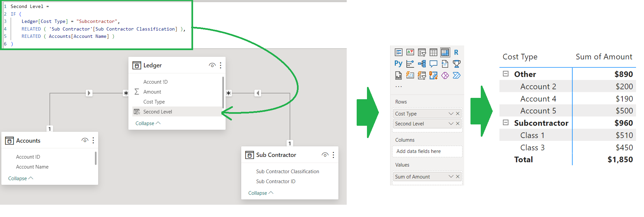The height and width of the screenshot is (217, 644).
Task: Select the lightning-bolt slicer visual icon
Action: point(422,75)
